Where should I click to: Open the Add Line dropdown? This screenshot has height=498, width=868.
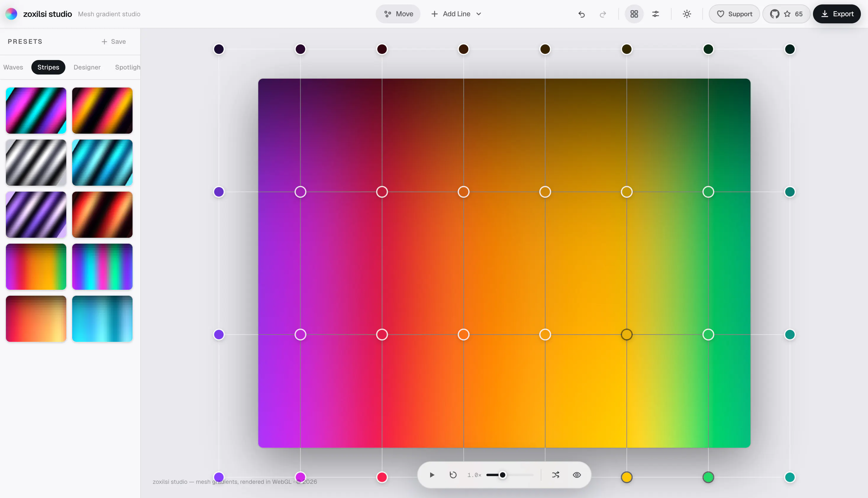click(456, 14)
